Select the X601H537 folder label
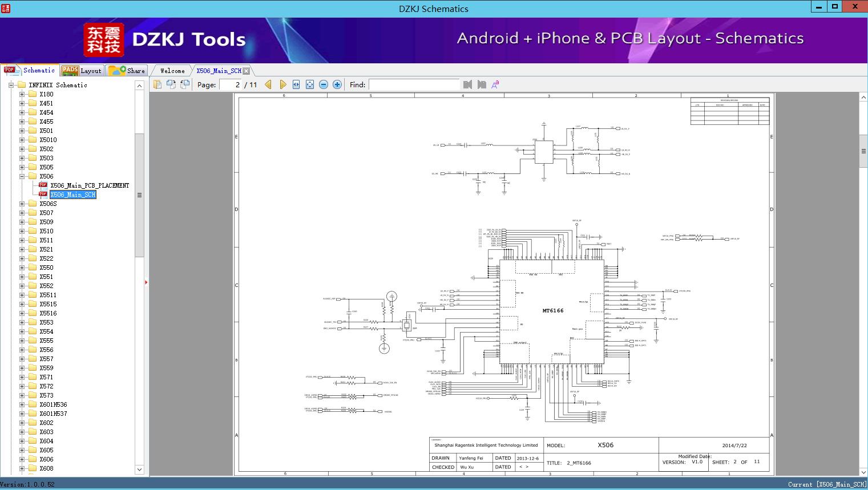Image resolution: width=868 pixels, height=490 pixels. tap(53, 414)
